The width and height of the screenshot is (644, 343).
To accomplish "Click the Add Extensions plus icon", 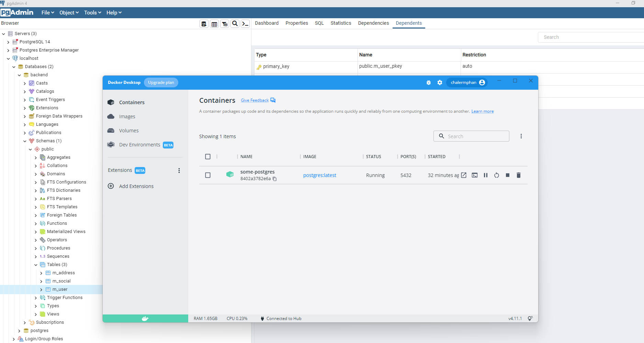I will (x=111, y=186).
